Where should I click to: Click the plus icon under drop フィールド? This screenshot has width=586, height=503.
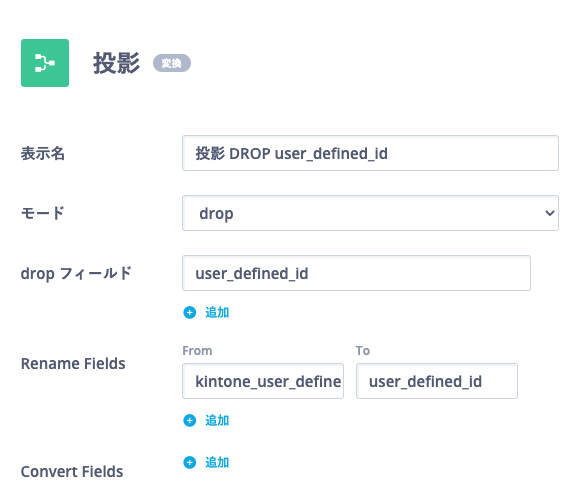click(189, 312)
